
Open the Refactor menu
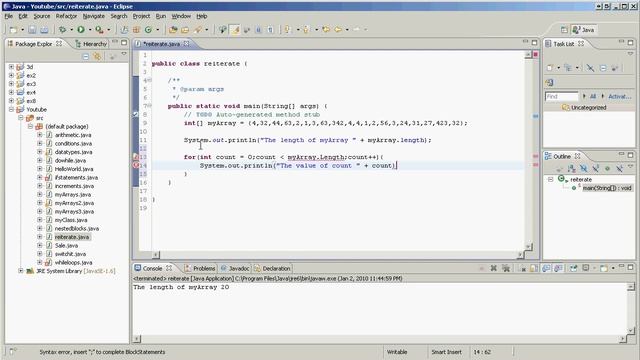pos(66,16)
